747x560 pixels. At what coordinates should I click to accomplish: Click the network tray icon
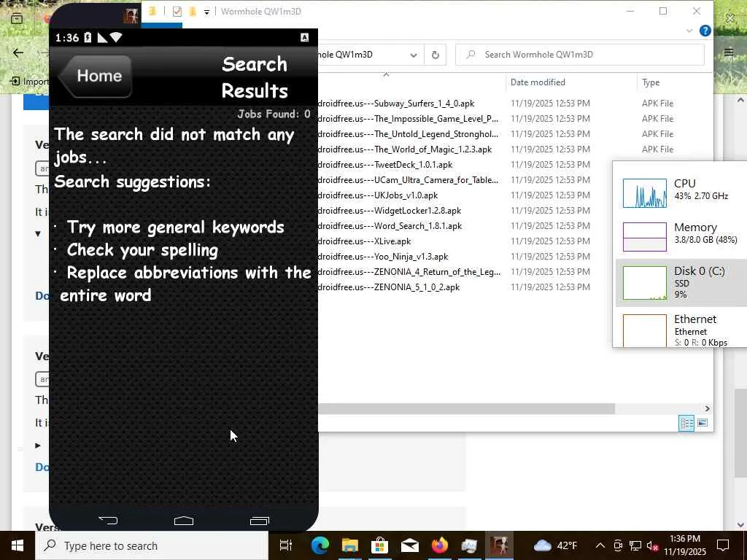pos(635,545)
